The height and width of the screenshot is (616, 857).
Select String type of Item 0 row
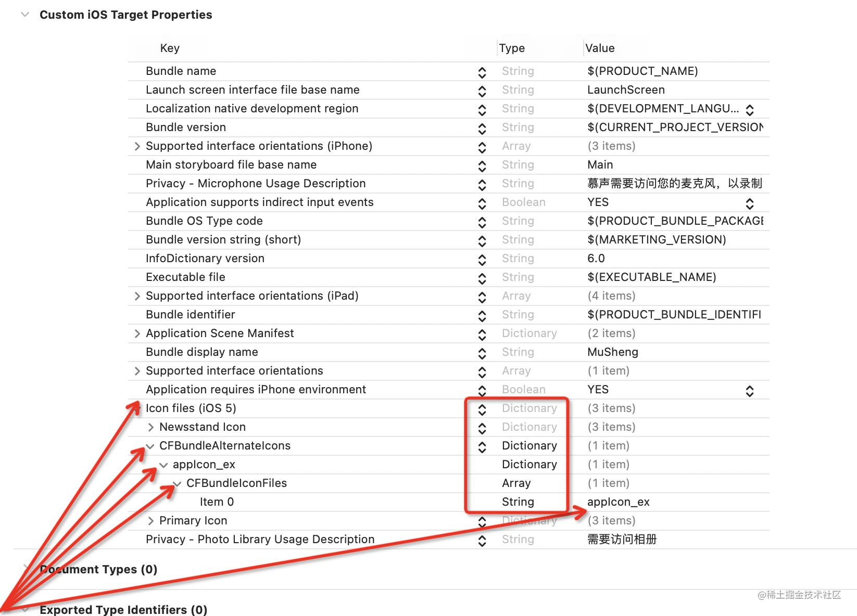(518, 502)
